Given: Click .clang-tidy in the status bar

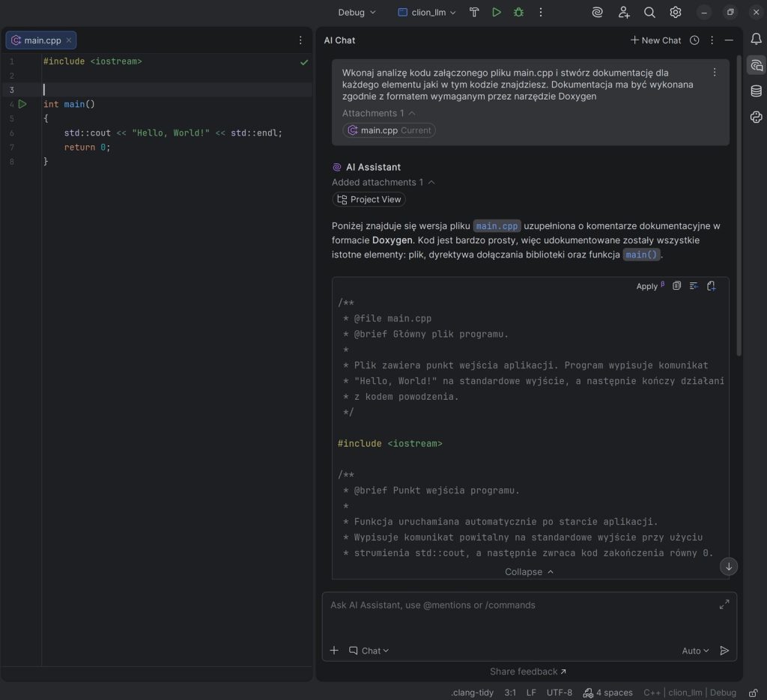Looking at the screenshot, I should (x=472, y=693).
